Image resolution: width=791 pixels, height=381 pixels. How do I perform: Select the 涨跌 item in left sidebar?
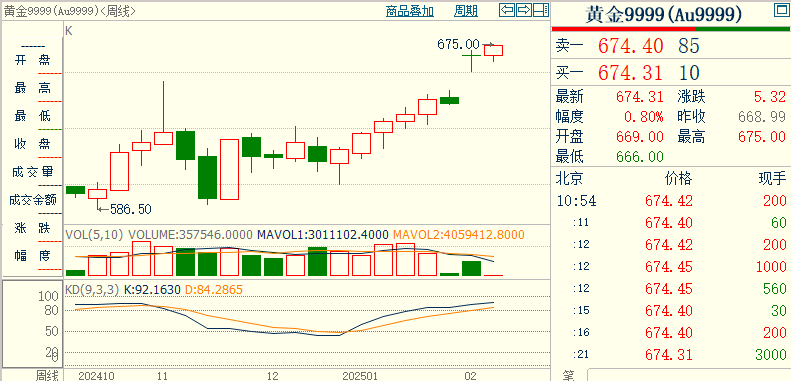point(33,228)
